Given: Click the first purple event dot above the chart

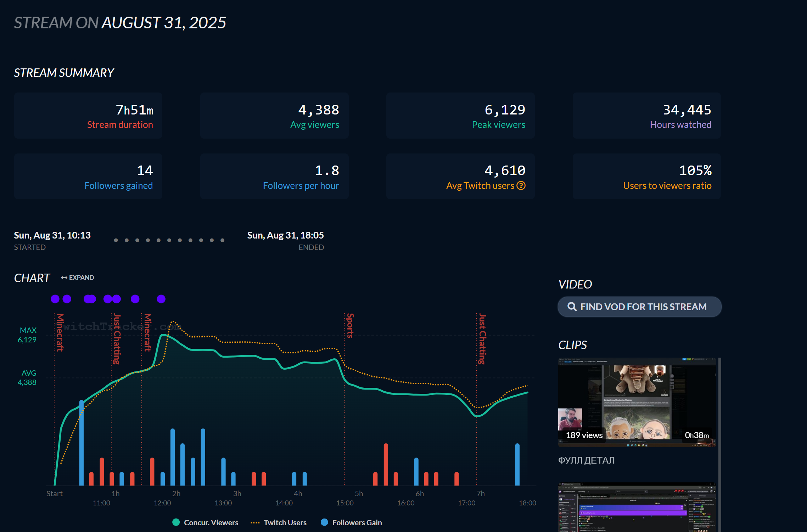Looking at the screenshot, I should pos(55,299).
